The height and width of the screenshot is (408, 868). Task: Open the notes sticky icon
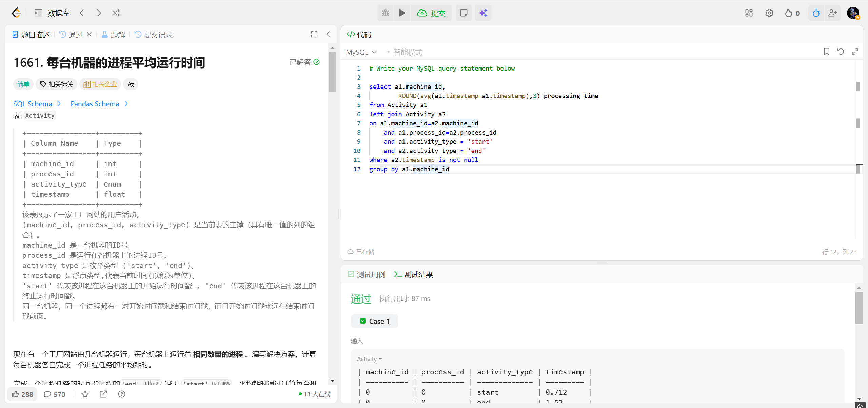click(x=463, y=13)
